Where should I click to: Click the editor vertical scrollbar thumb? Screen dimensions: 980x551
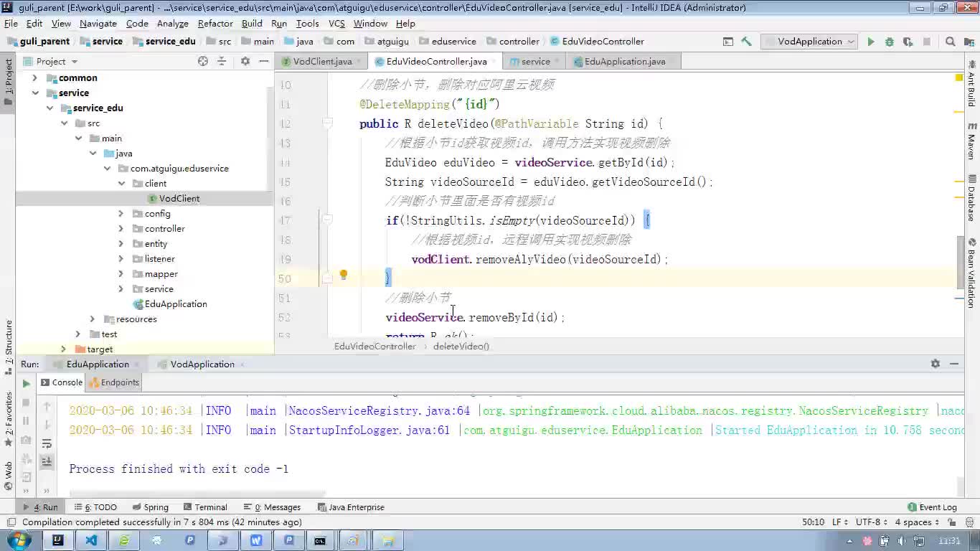click(x=960, y=262)
